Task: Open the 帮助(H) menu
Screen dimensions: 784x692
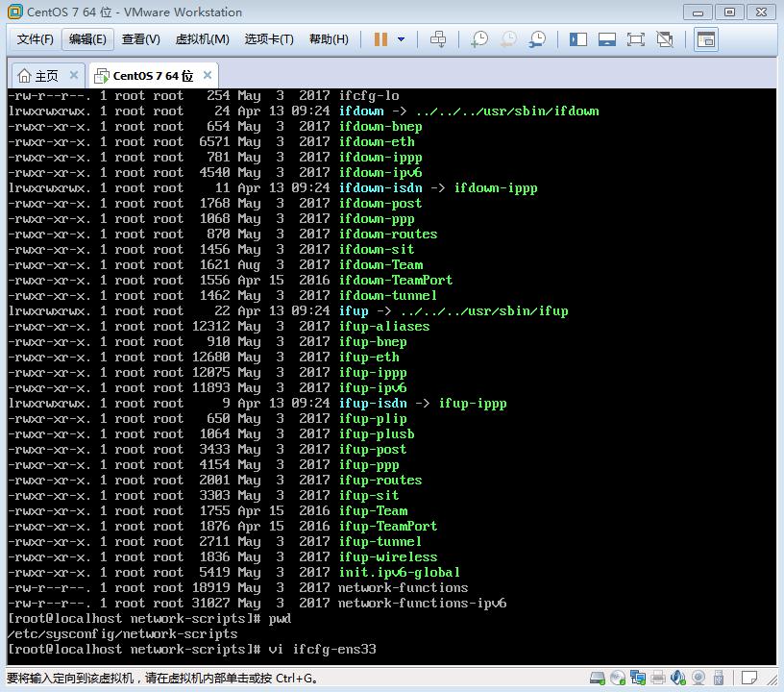Action: (329, 39)
